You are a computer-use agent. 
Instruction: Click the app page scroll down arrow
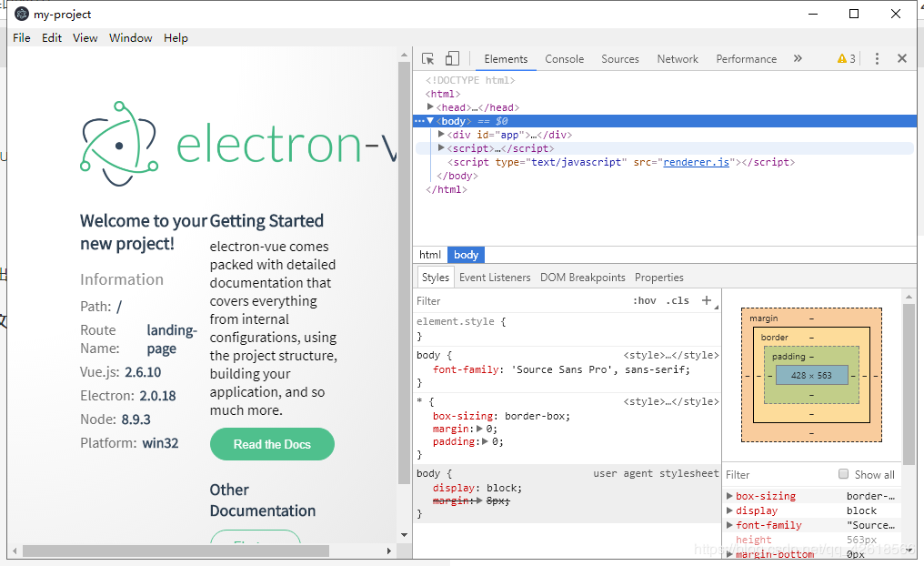coord(404,535)
